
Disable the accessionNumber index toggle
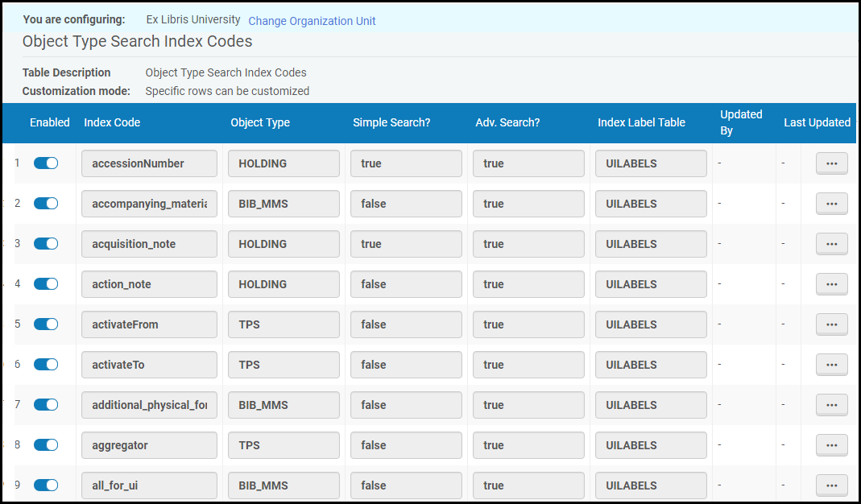click(x=46, y=163)
